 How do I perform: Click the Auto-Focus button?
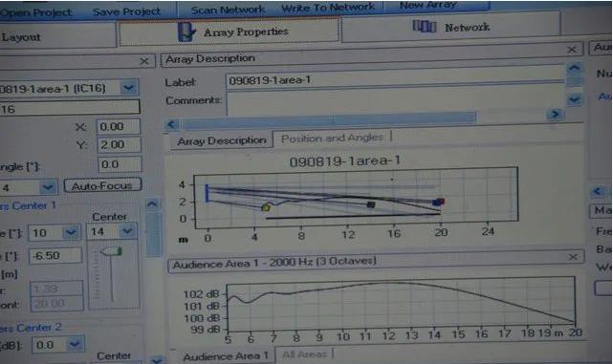(x=102, y=185)
